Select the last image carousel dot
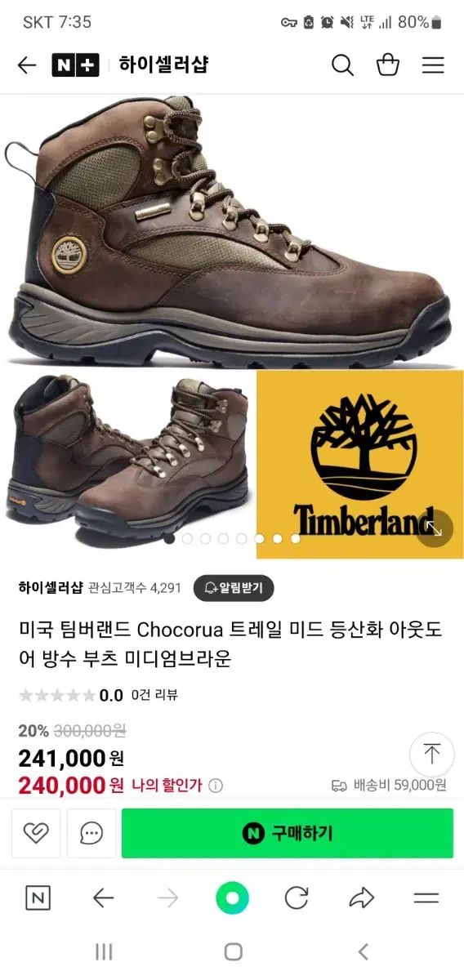This screenshot has width=464, height=980. pyautogui.click(x=295, y=538)
